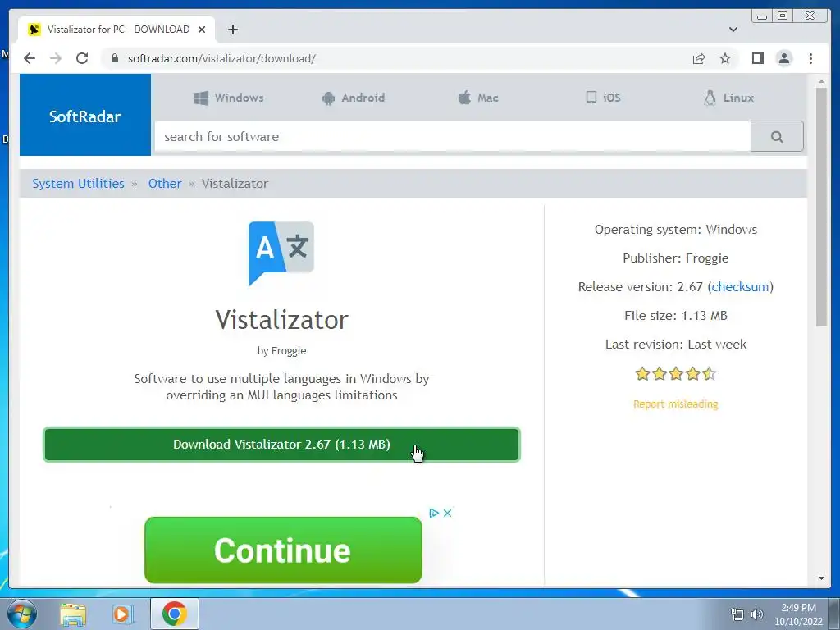Focus the search for software field
The width and height of the screenshot is (840, 630).
click(x=453, y=137)
